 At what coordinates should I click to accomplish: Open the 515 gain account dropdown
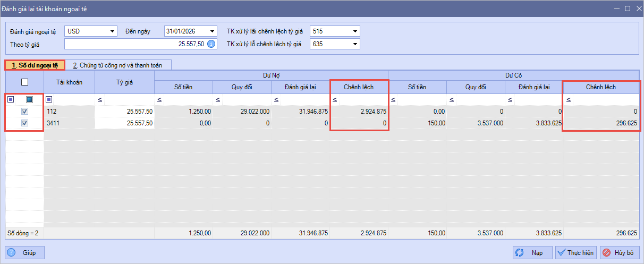pyautogui.click(x=355, y=31)
